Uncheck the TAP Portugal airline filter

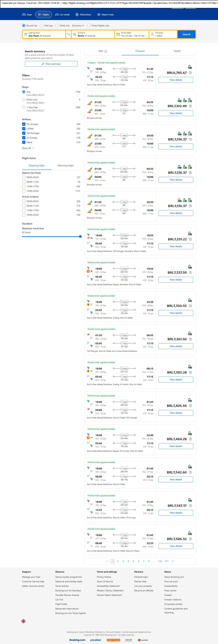point(24,133)
